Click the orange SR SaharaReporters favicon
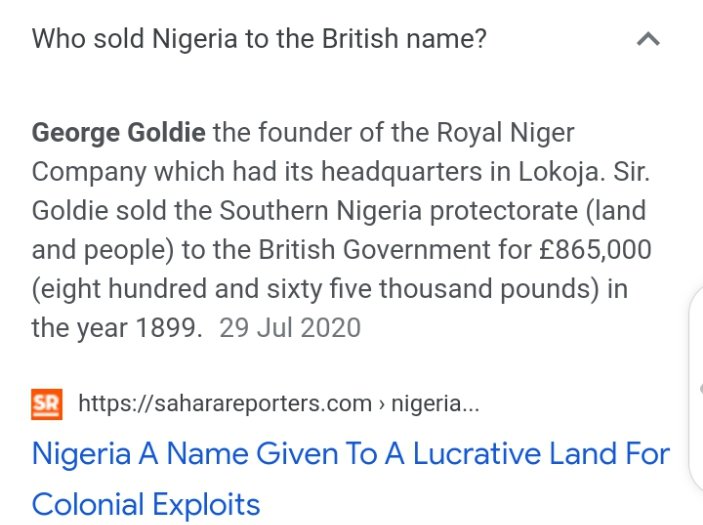This screenshot has width=703, height=525. [x=47, y=404]
